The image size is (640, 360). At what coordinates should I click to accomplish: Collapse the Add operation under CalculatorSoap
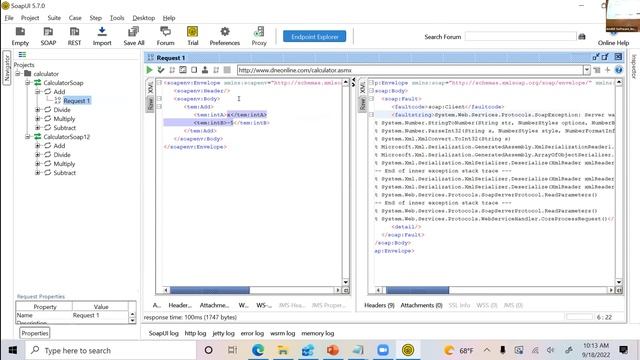38,91
